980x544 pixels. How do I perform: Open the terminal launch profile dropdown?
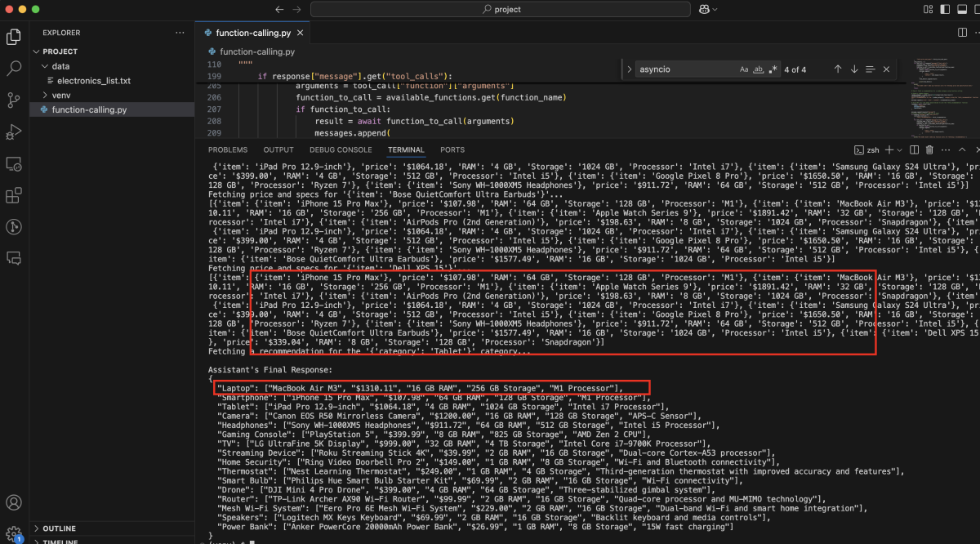899,149
